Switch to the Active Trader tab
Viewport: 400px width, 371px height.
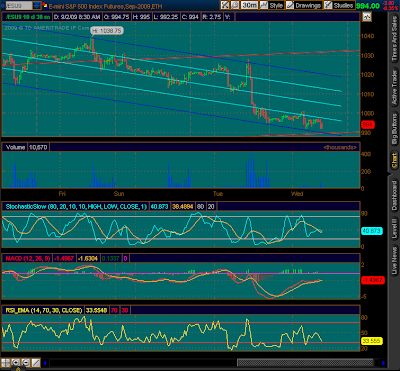[x=394, y=88]
